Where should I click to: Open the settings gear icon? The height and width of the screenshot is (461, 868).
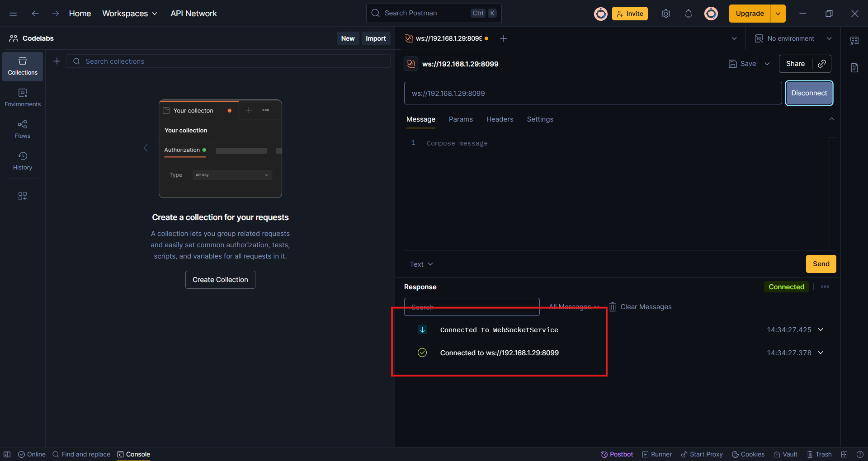tap(665, 14)
